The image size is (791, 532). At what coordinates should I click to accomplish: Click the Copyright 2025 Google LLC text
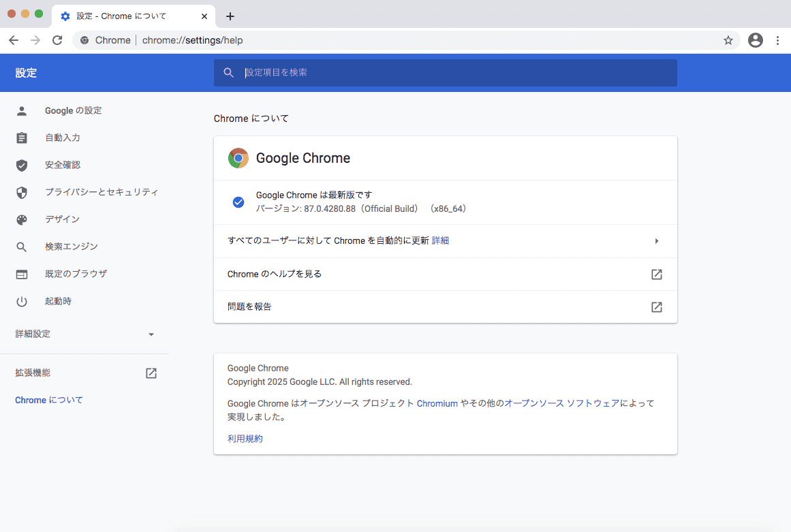[x=320, y=382]
